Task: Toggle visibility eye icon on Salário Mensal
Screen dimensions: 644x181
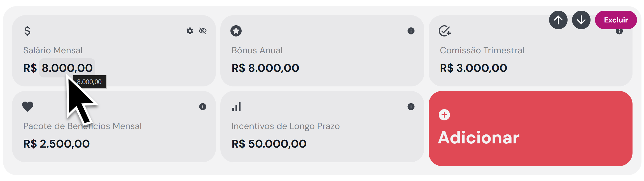Action: pos(203,31)
